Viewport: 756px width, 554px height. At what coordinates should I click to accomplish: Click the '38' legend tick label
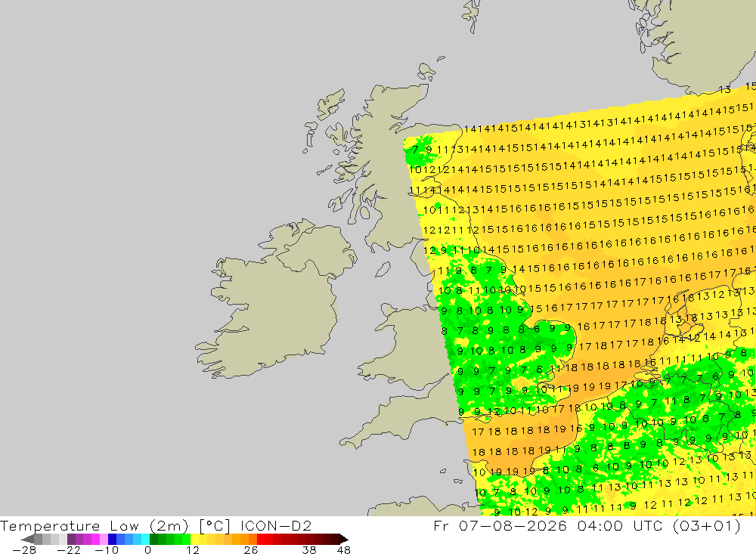(309, 550)
